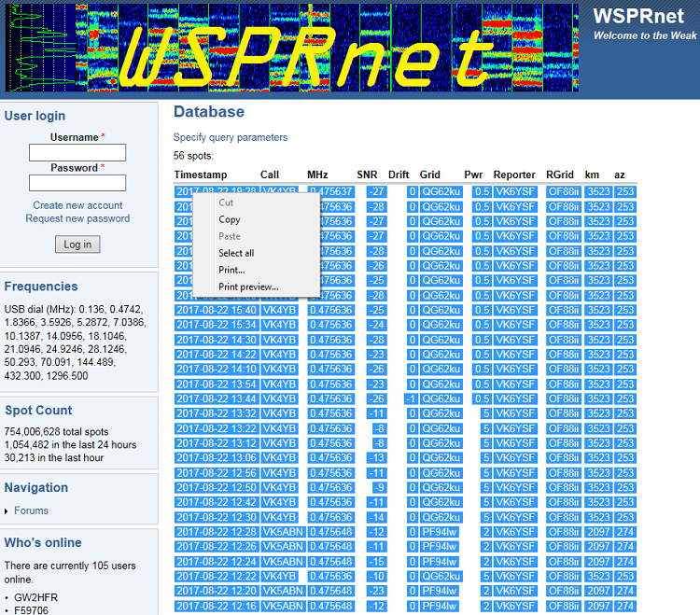700x615 pixels.
Task: Open the Forums navigation link
Action: point(31,510)
